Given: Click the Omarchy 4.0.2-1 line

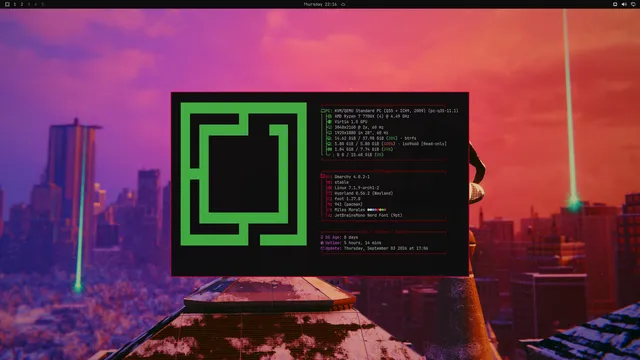Looking at the screenshot, I should pyautogui.click(x=352, y=177).
